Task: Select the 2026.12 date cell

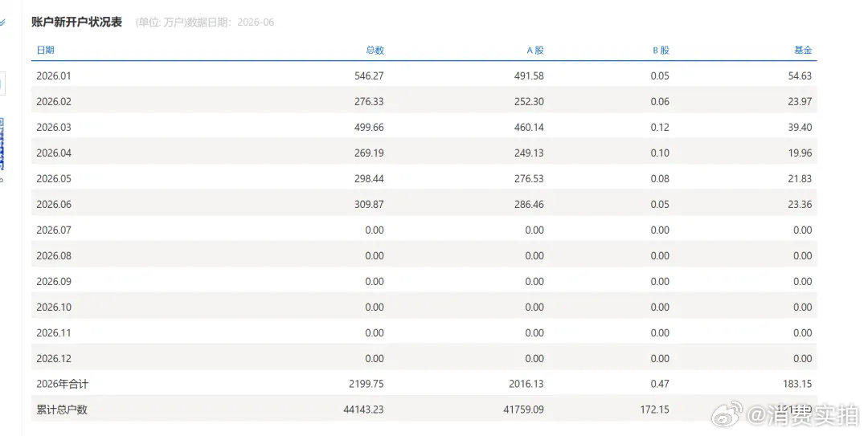Action: 54,359
